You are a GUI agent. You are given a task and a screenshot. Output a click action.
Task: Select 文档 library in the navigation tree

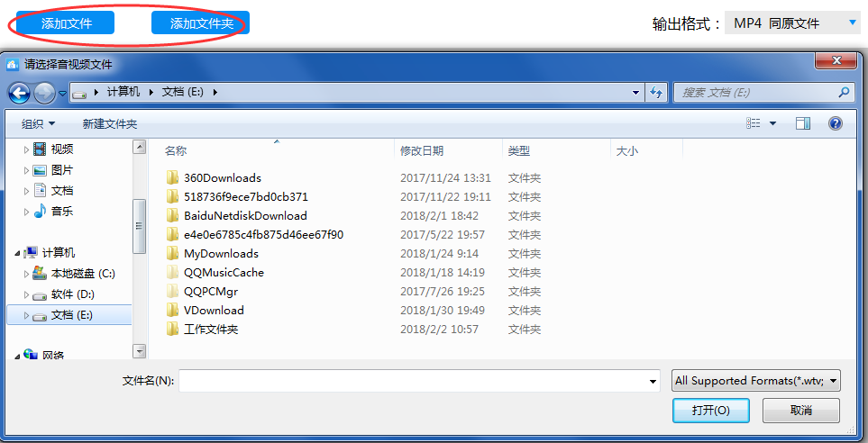click(62, 190)
